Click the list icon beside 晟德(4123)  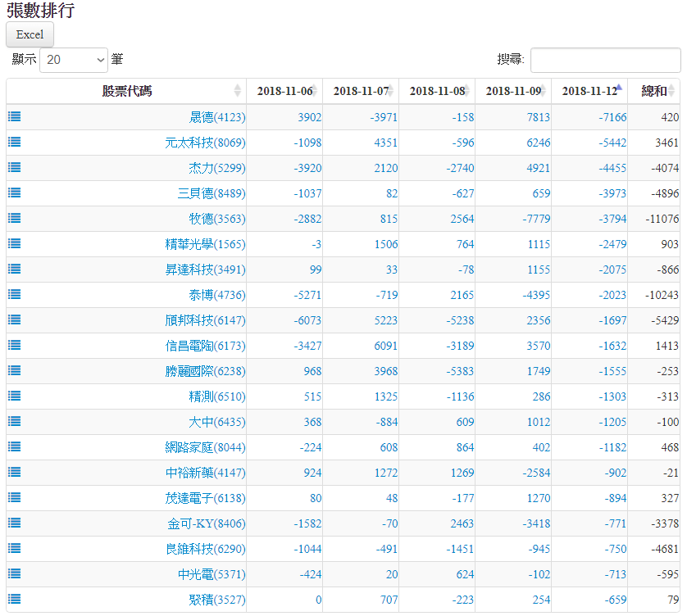pos(14,116)
